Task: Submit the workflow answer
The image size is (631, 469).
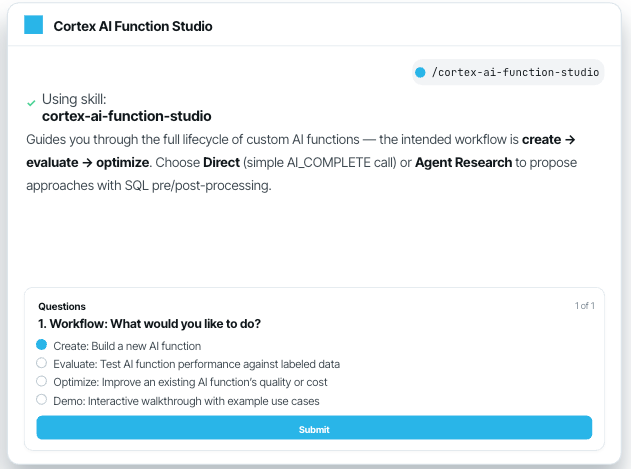Action: pyautogui.click(x=314, y=428)
